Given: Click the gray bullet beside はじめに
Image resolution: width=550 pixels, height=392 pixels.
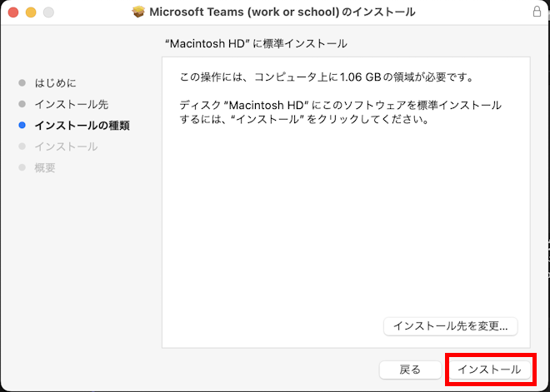Looking at the screenshot, I should [x=22, y=82].
